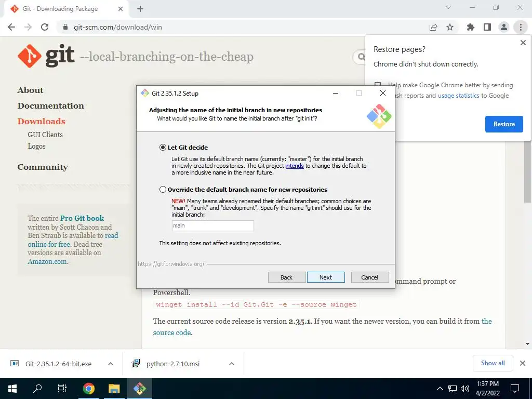Show hidden system tray icons
The width and height of the screenshot is (532, 399).
click(440, 389)
